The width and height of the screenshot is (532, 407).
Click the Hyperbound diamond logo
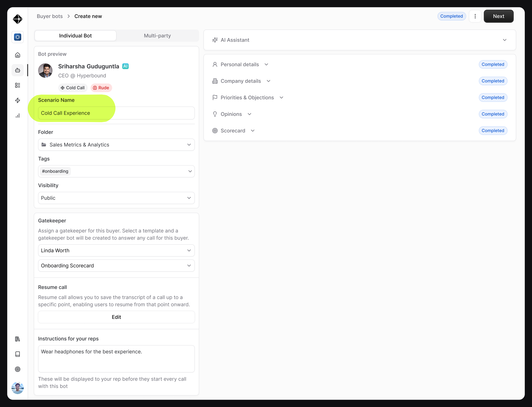click(18, 19)
